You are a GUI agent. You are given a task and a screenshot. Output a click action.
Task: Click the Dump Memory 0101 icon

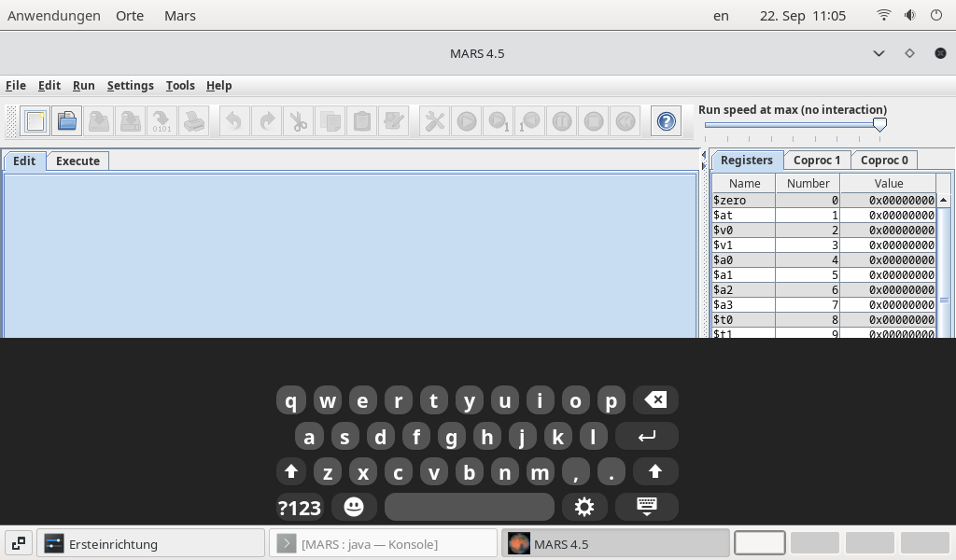pyautogui.click(x=161, y=120)
